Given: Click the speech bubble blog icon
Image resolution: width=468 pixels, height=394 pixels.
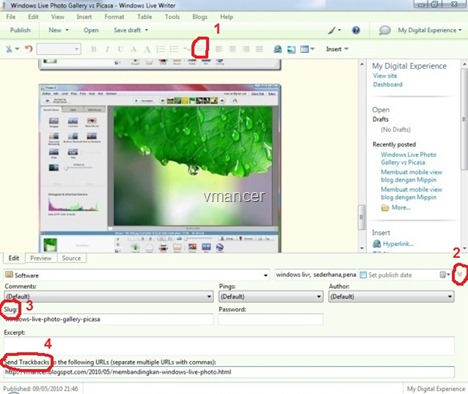Looking at the screenshot, I should 384,30.
